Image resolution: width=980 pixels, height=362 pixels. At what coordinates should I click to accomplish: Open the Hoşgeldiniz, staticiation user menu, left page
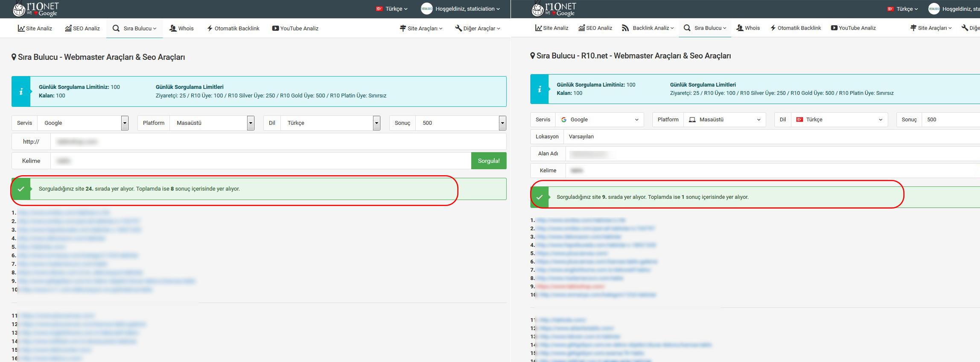point(460,9)
